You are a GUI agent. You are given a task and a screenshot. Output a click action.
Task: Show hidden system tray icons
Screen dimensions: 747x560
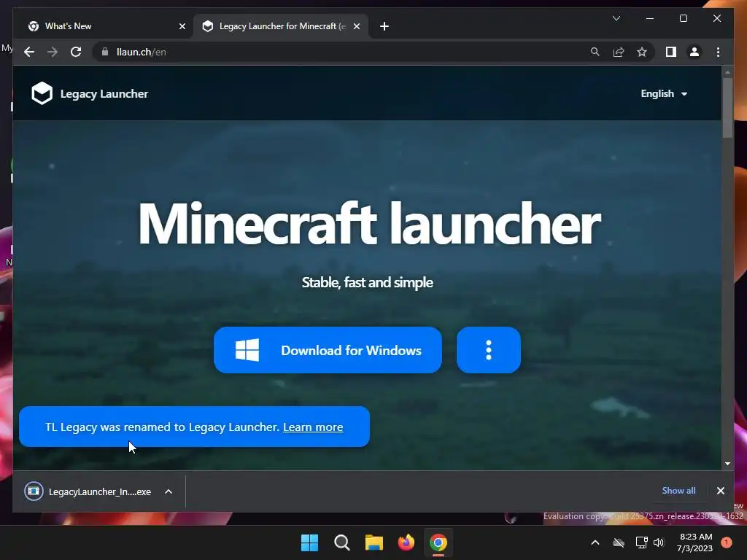595,542
